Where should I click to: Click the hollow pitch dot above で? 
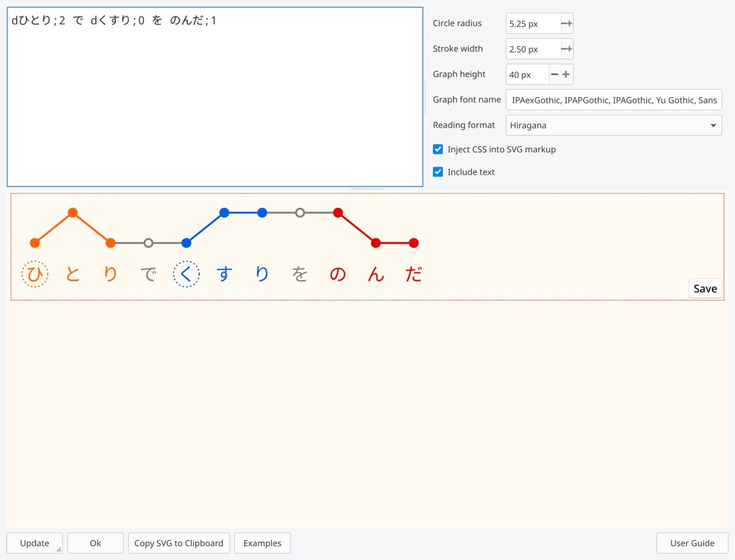149,243
